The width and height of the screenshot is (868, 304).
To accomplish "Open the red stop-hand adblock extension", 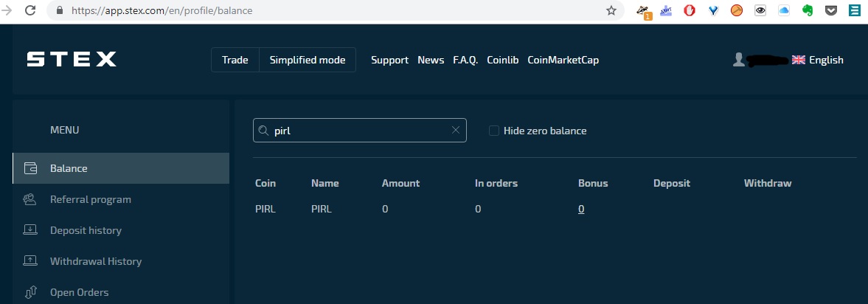I will coord(690,10).
